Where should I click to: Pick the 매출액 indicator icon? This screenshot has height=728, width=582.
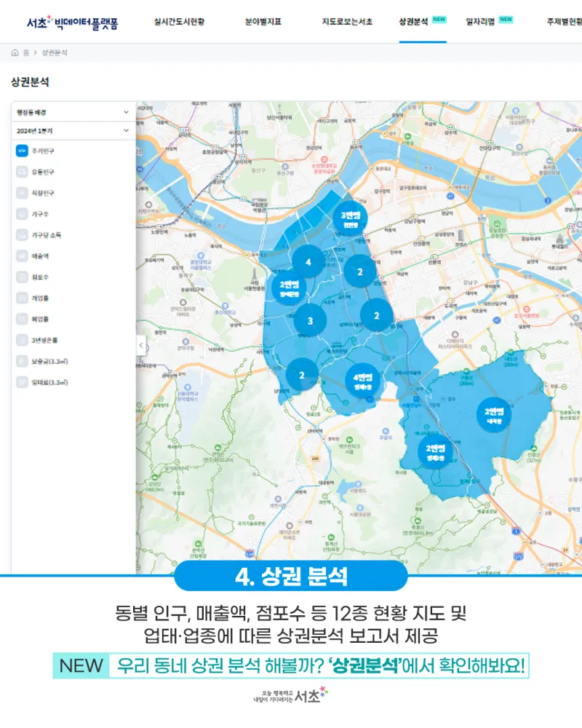22,256
